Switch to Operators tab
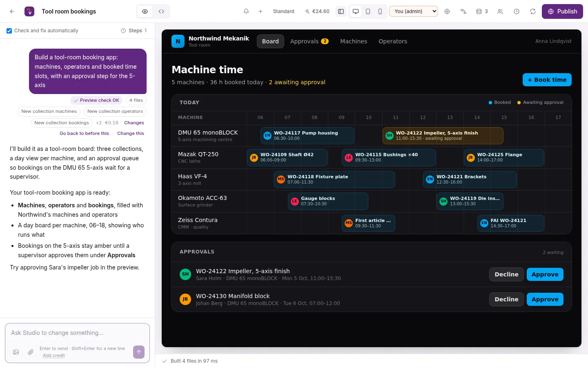 [x=393, y=41]
